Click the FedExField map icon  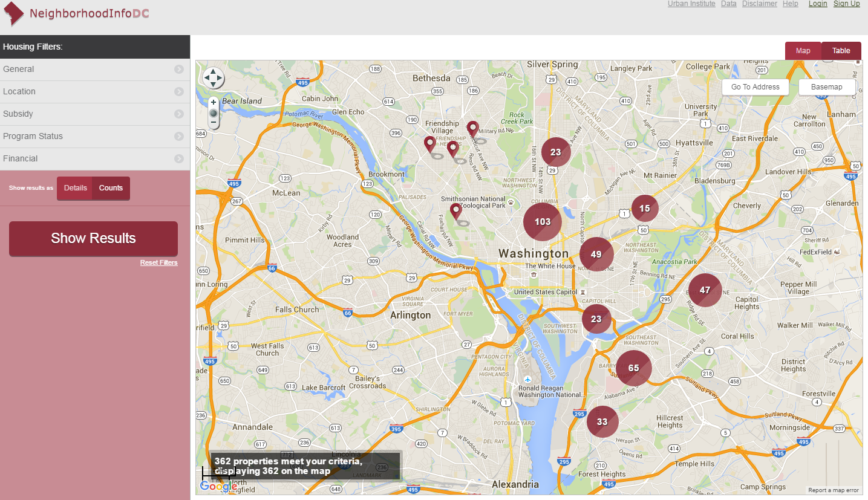(837, 252)
